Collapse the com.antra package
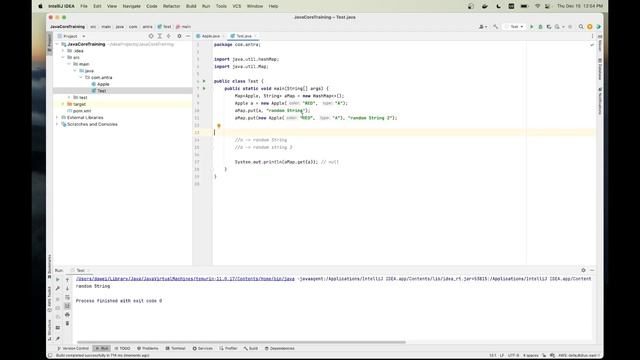 point(81,77)
